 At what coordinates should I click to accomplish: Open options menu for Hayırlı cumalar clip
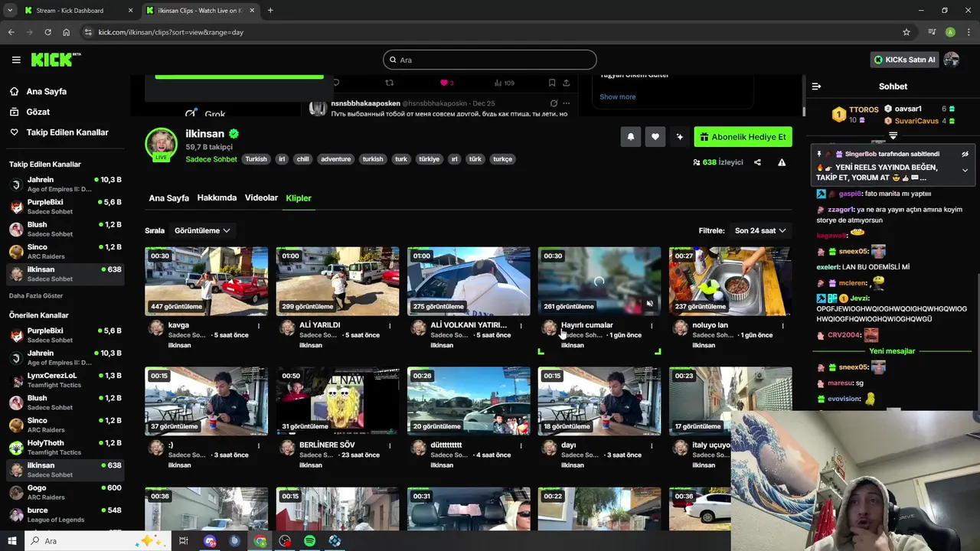pyautogui.click(x=652, y=325)
